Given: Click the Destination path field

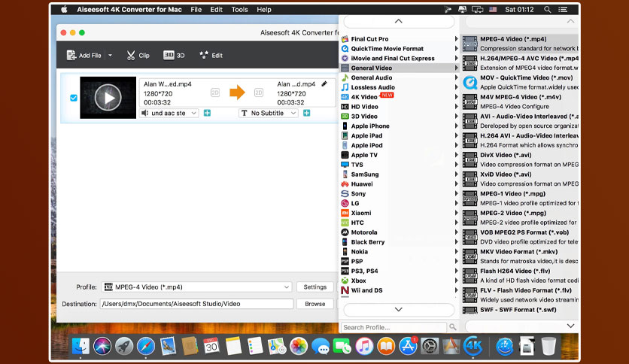Looking at the screenshot, I should 196,304.
